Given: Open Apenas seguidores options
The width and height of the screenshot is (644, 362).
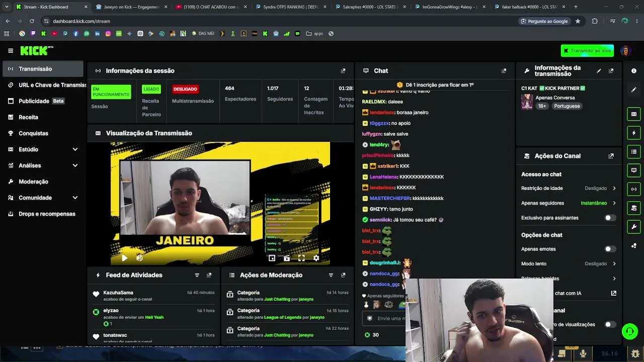Looking at the screenshot, I should click(569, 203).
